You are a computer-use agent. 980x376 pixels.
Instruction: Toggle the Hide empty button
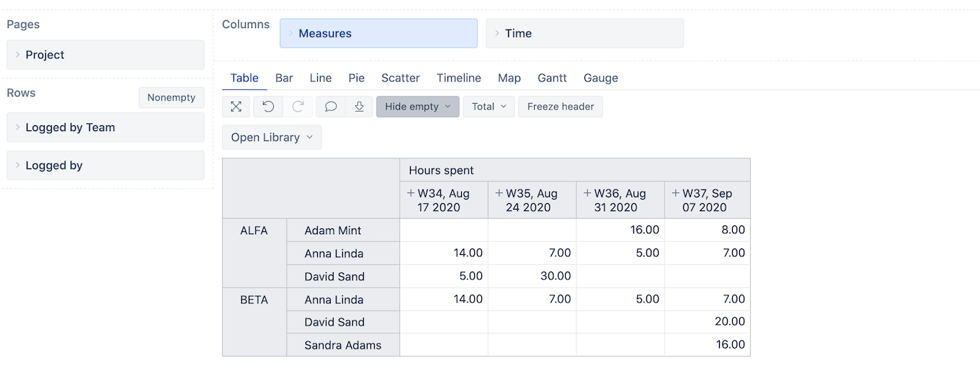[418, 107]
